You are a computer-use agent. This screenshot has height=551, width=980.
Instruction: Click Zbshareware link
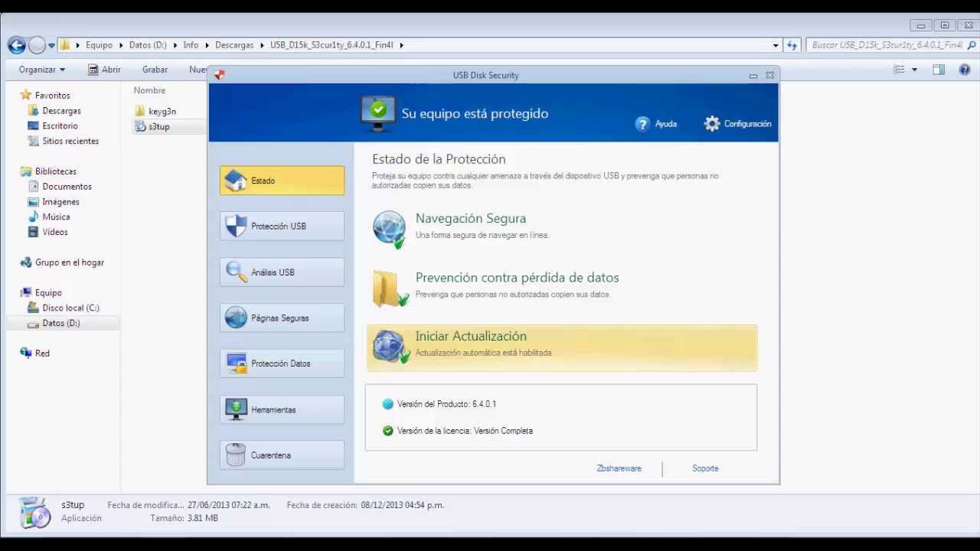[x=619, y=468]
